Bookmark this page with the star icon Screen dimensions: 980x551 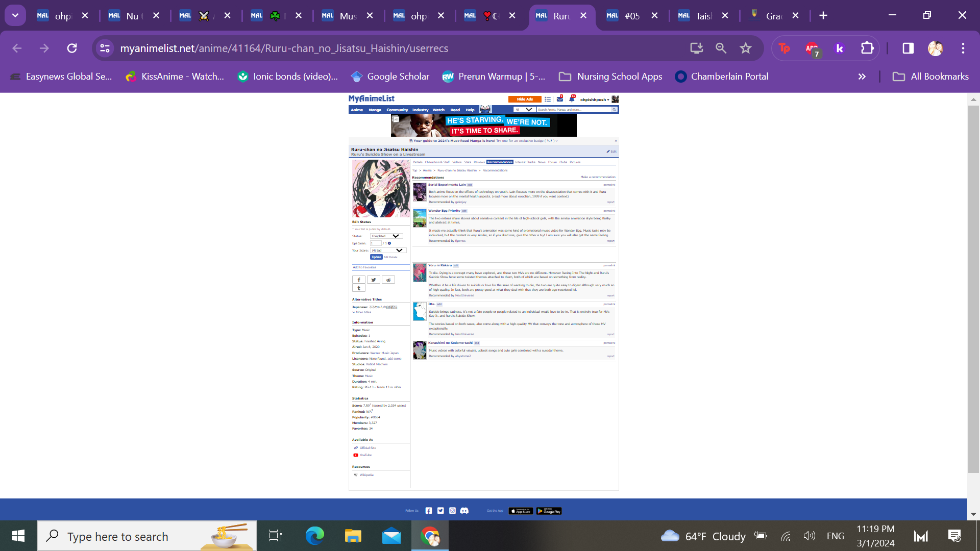(x=746, y=48)
